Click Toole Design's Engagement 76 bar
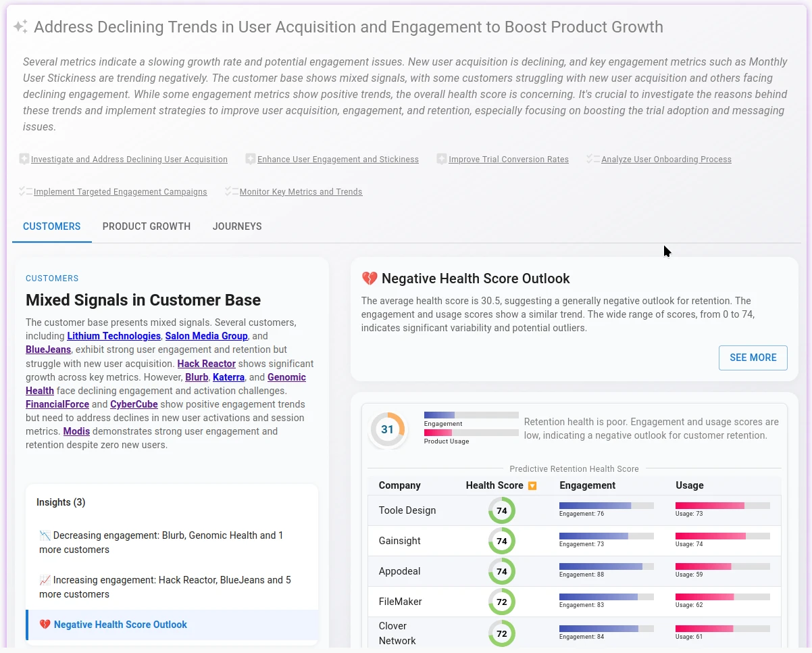This screenshot has height=653, width=812. click(x=607, y=506)
